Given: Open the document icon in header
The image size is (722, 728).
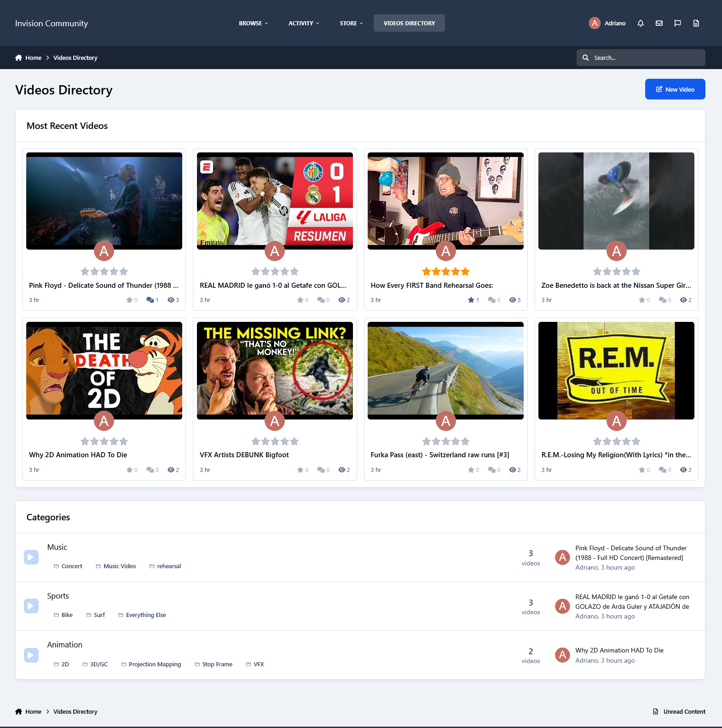Looking at the screenshot, I should click(696, 23).
